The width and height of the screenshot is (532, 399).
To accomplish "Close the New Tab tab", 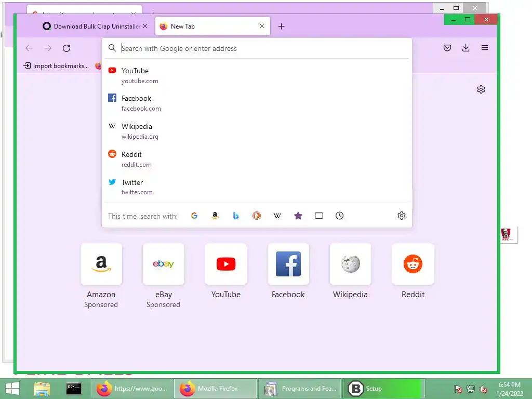I will 262,26.
